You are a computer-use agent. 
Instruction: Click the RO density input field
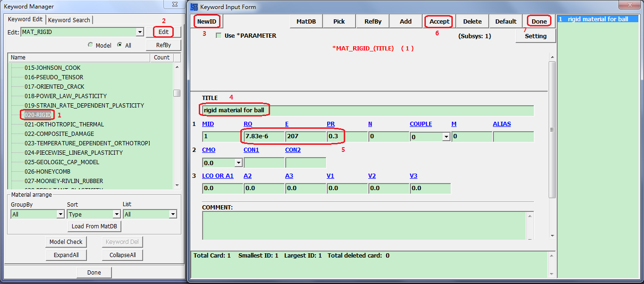pos(264,137)
